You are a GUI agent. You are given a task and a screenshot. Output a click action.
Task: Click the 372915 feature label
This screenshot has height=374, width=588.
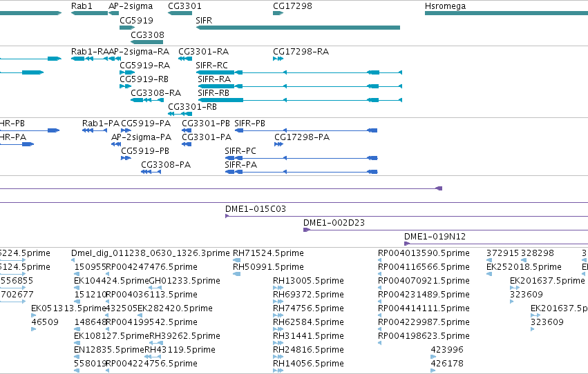point(503,253)
